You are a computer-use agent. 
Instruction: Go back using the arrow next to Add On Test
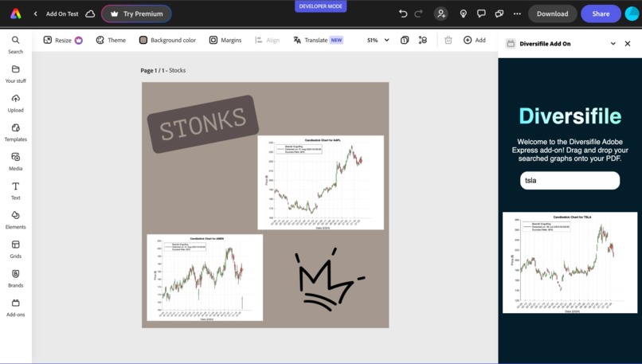pyautogui.click(x=36, y=14)
